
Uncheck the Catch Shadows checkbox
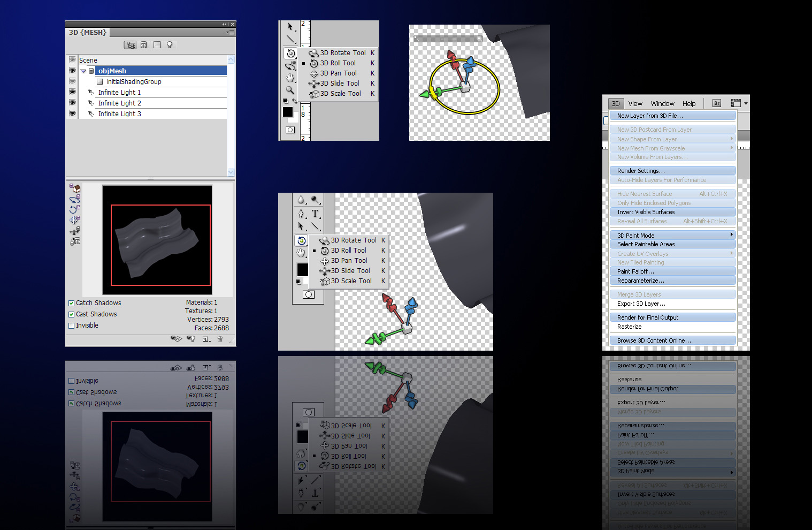[72, 303]
